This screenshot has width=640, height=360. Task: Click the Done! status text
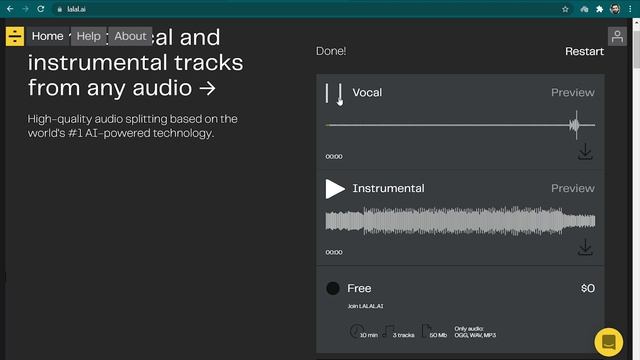tap(331, 51)
